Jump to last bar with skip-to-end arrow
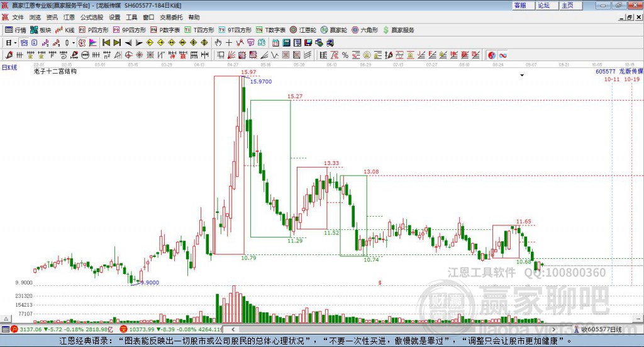The image size is (644, 347). tap(117, 43)
